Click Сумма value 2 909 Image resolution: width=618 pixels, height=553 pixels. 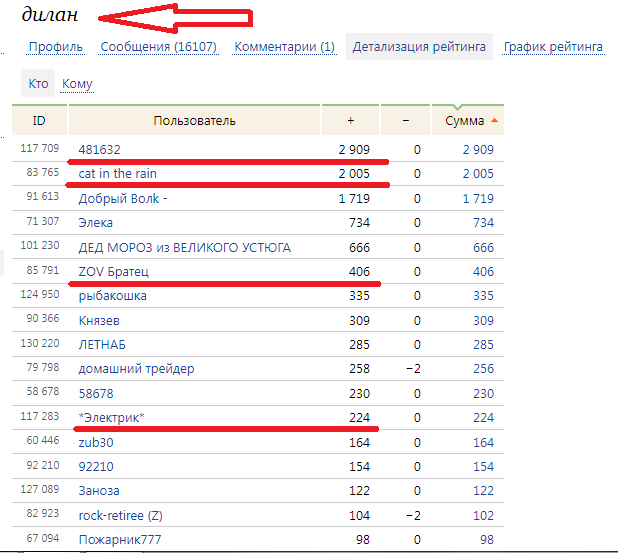click(478, 149)
